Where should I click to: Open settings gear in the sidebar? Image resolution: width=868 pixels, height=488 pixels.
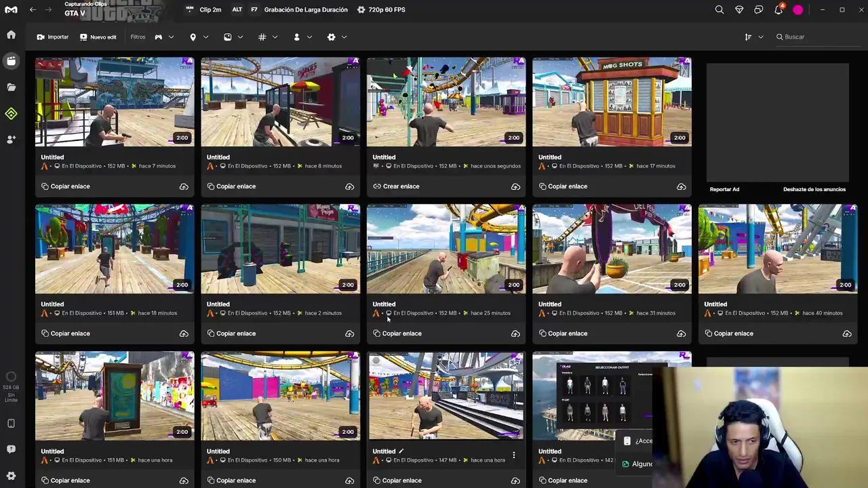pos(11,476)
